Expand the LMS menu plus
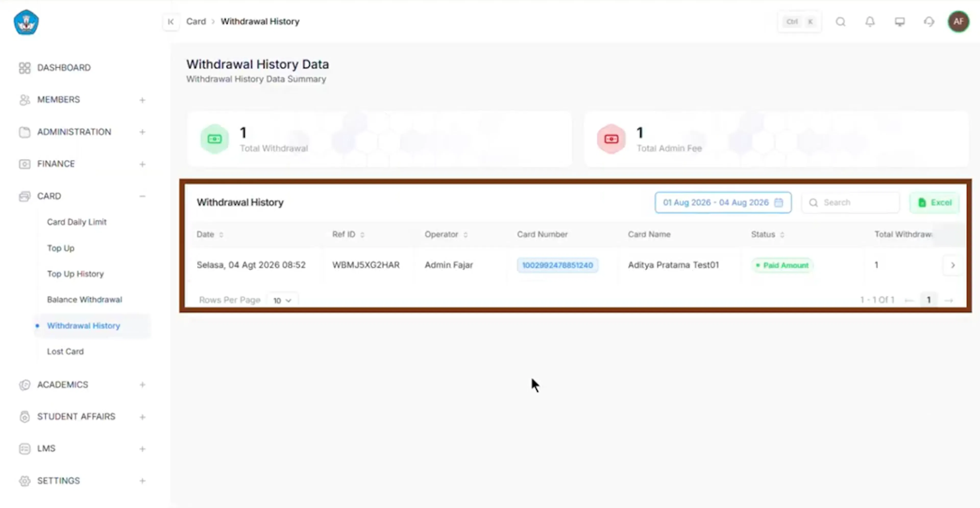This screenshot has height=508, width=980. pos(142,449)
